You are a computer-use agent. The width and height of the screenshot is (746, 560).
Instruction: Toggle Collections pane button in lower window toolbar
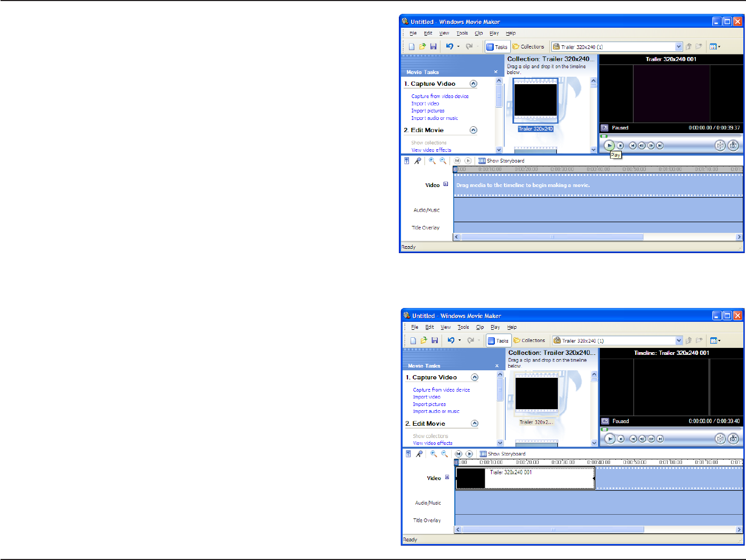point(530,340)
